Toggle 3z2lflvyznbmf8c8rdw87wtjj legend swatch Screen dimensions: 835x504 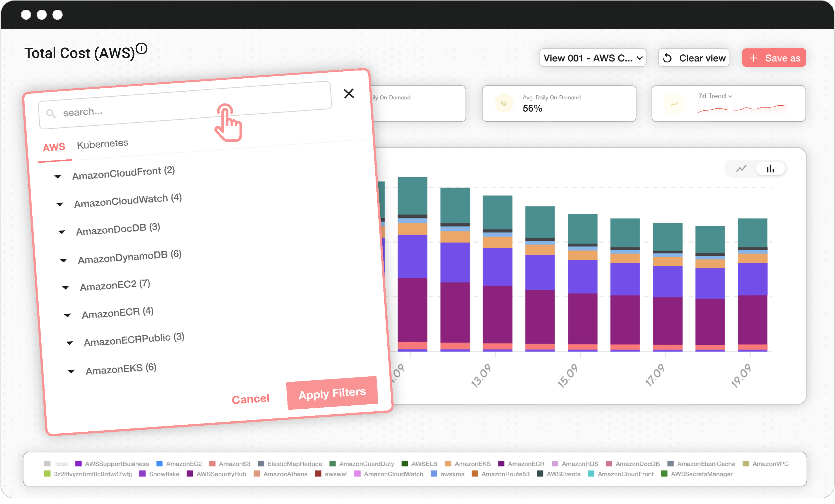tap(48, 474)
